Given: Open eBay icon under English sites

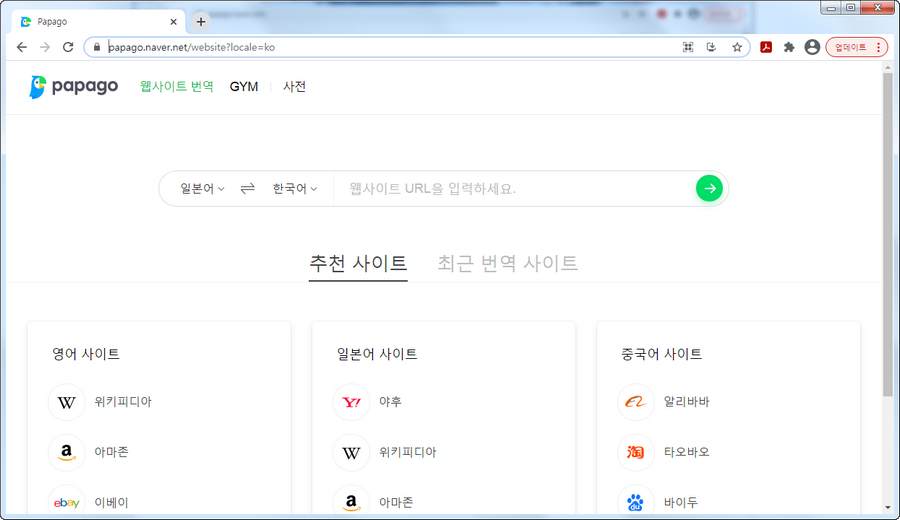Looking at the screenshot, I should 67,502.
